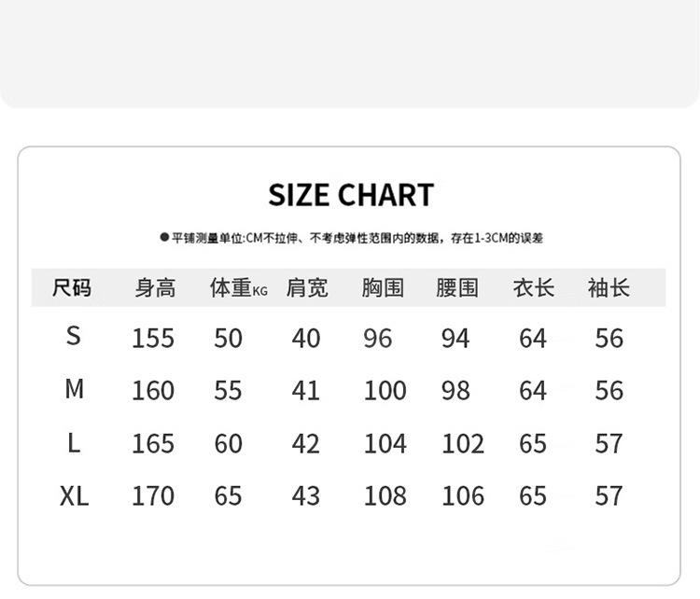Click the S size row label
The width and height of the screenshot is (700, 599).
tap(74, 336)
